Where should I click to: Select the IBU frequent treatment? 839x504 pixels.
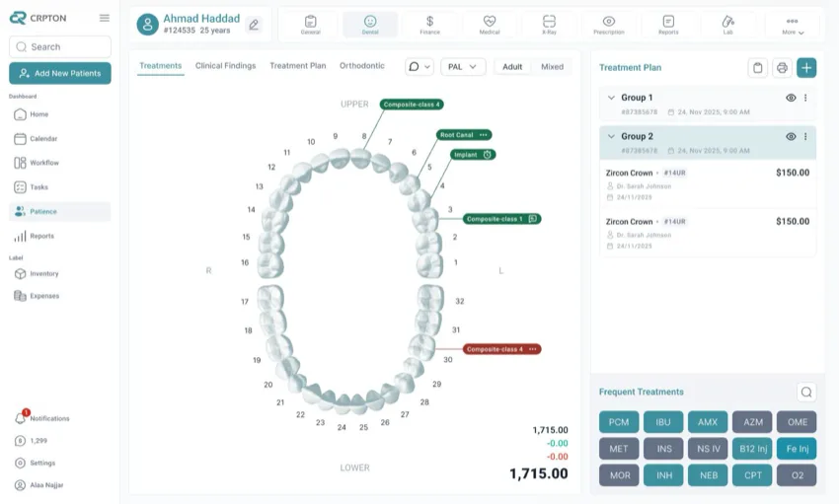[x=663, y=422]
